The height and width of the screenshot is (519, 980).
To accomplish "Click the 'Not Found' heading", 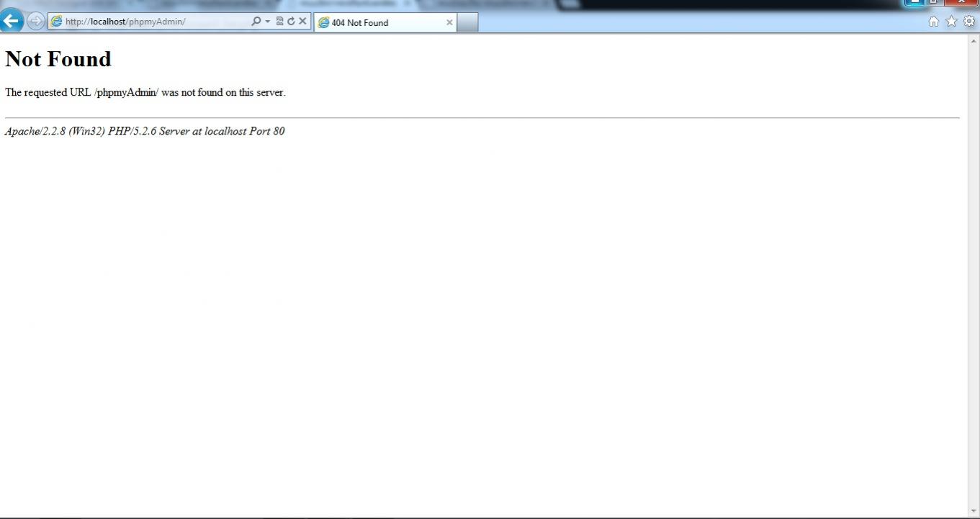I will (58, 59).
